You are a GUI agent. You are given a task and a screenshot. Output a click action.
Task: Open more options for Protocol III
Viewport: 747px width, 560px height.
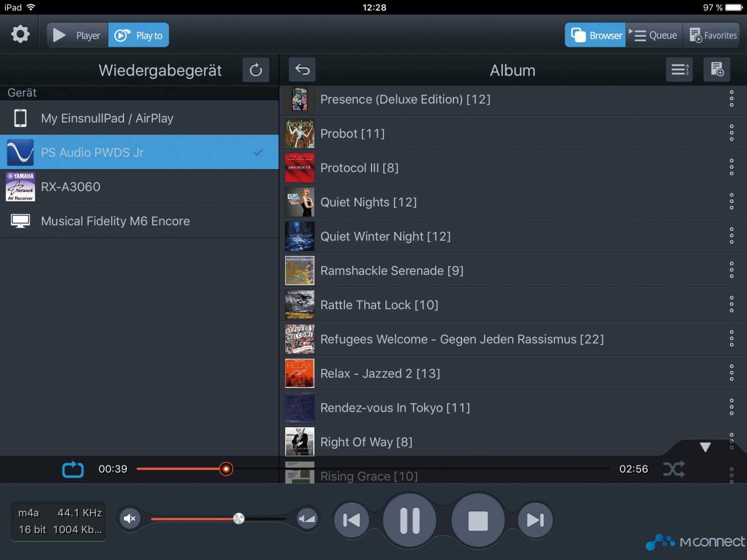(731, 167)
